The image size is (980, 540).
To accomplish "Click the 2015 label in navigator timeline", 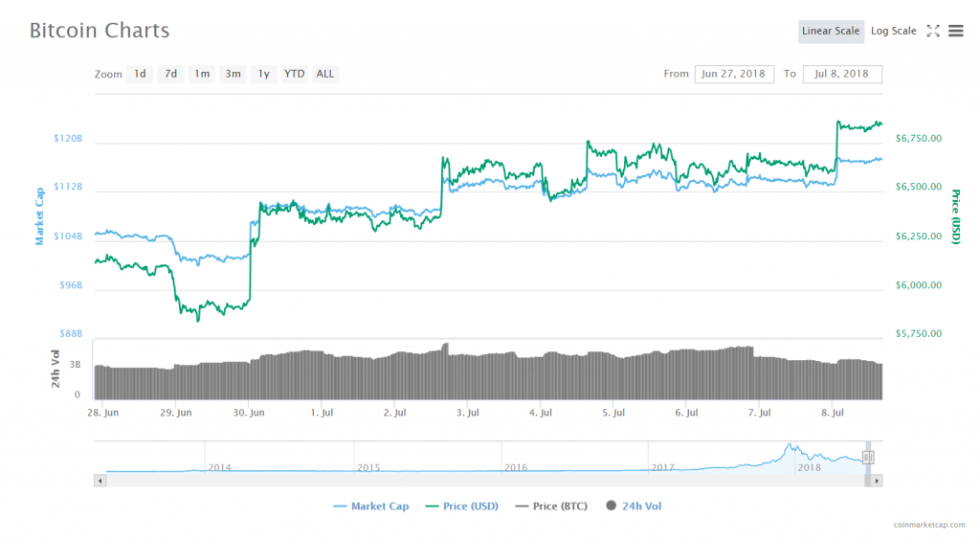I will [368, 467].
